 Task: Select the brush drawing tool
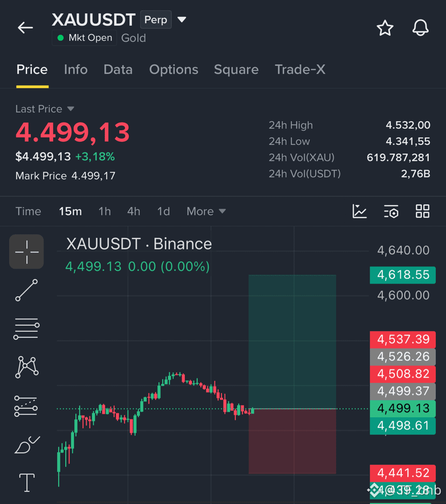27,445
